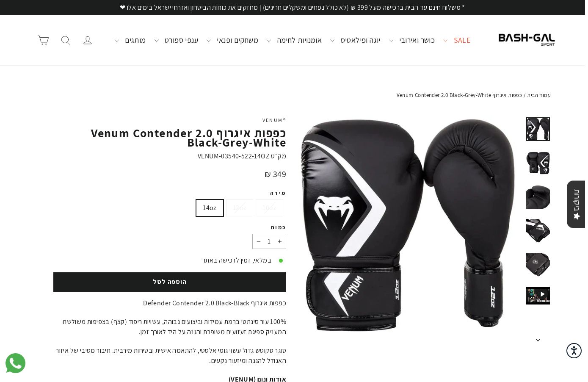Image resolution: width=588 pixels, height=382 pixels.
Task: Show more thumbnails with down chevron
Action: pyautogui.click(x=538, y=340)
